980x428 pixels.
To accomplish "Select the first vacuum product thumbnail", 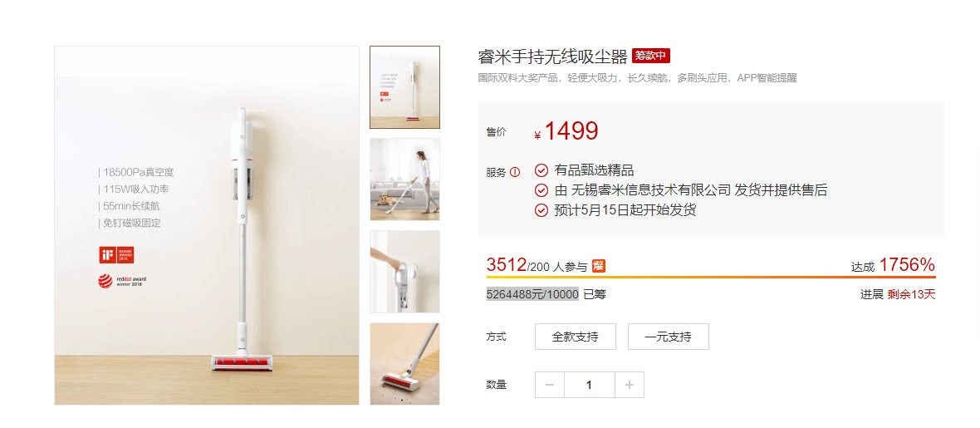I will [404, 87].
